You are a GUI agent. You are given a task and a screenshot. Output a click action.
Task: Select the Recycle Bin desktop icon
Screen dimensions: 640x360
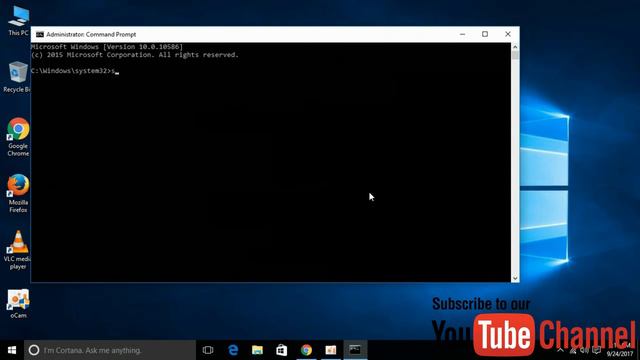17,77
